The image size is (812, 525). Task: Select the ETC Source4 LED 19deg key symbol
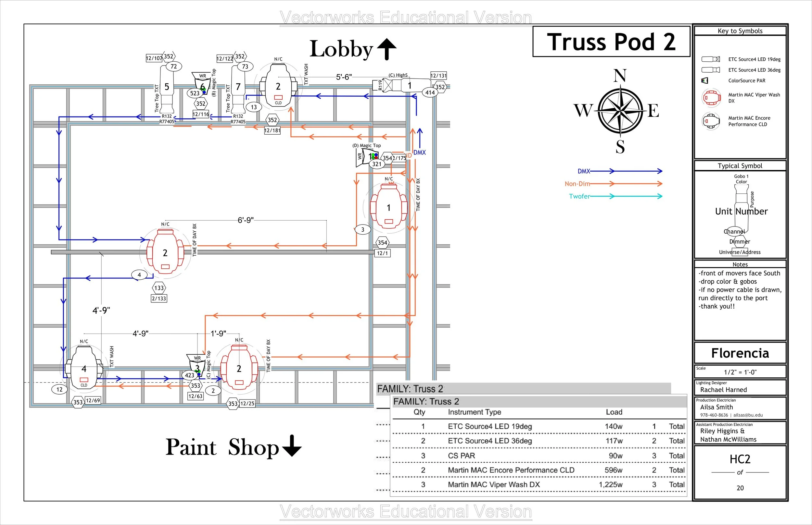711,59
